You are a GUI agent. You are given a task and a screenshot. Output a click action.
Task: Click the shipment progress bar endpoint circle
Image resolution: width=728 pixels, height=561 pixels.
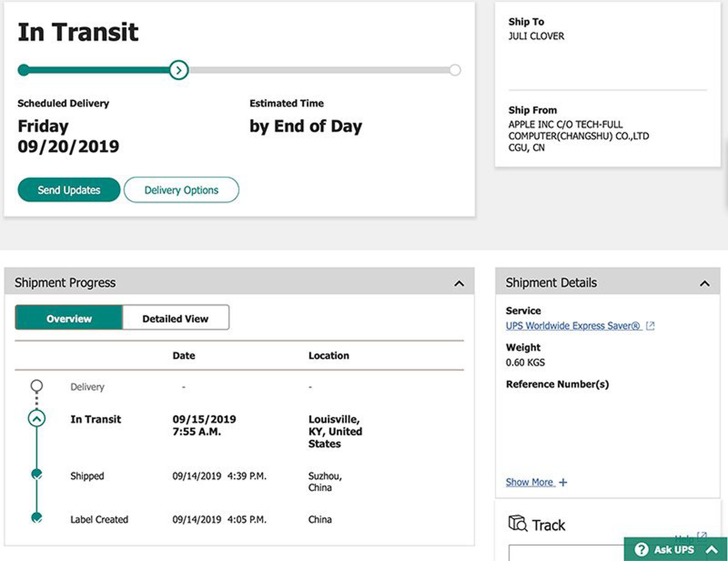pyautogui.click(x=455, y=70)
